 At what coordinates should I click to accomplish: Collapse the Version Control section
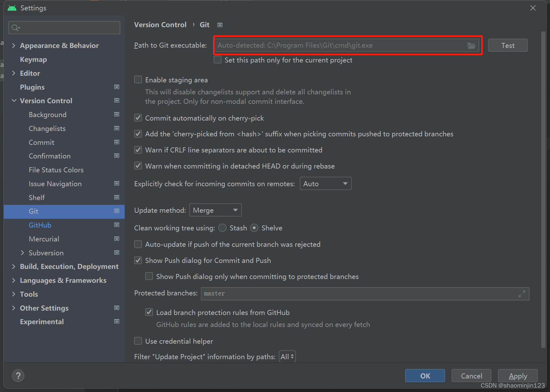click(x=14, y=101)
